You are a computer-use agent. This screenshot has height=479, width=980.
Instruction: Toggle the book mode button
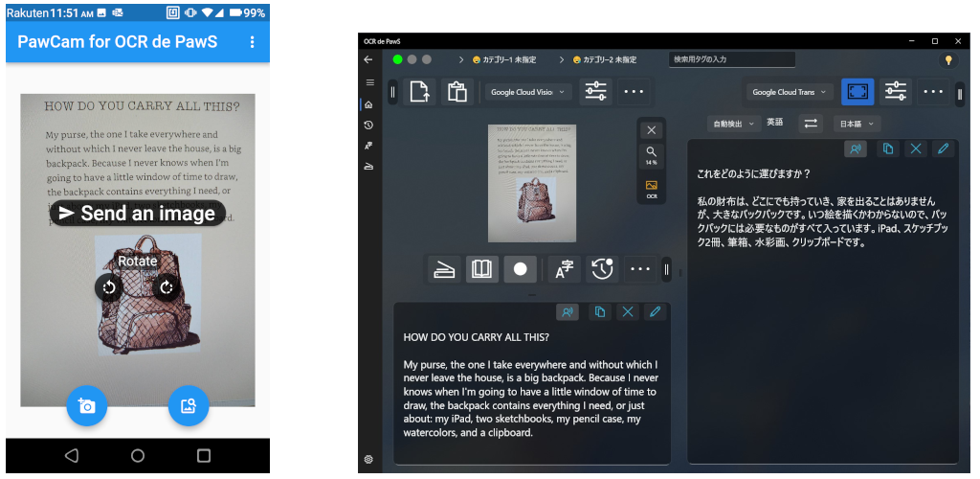(x=481, y=269)
